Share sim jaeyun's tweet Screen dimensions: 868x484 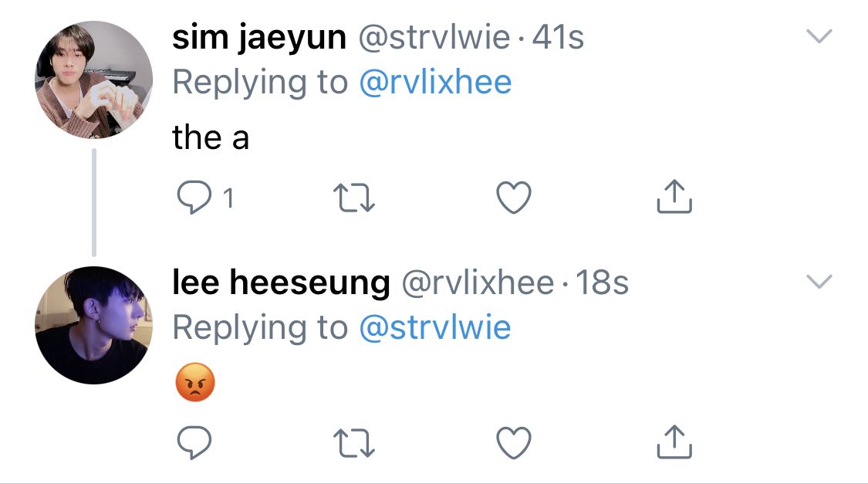(x=674, y=196)
